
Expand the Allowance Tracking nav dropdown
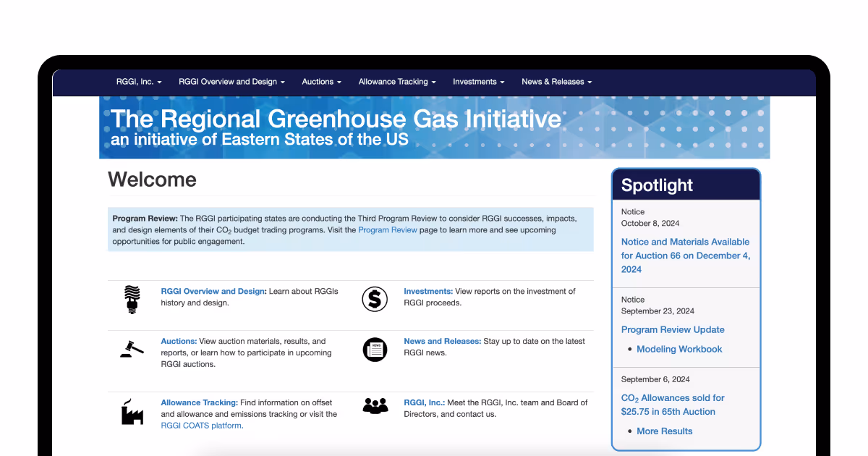[x=397, y=82]
